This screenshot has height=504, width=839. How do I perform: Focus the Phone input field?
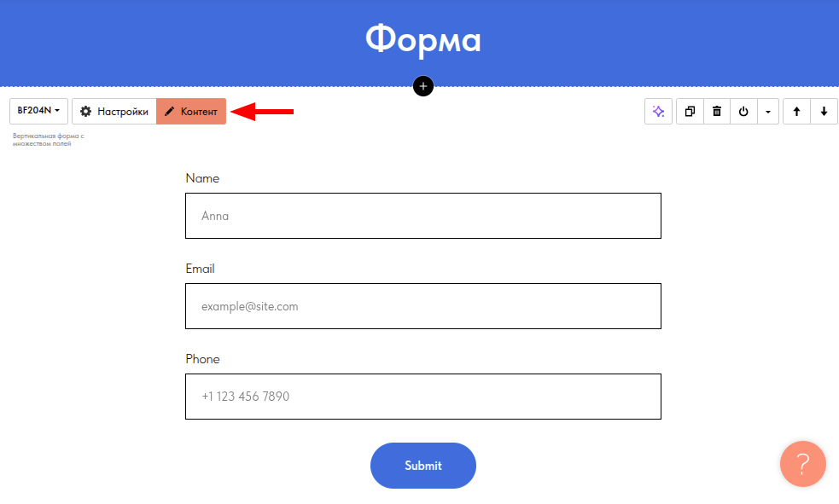click(422, 397)
